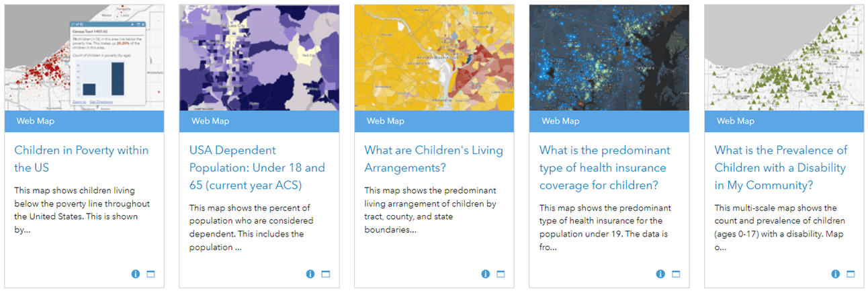This screenshot has height=293, width=868.
Task: Select the green triangles disability map thumbnail
Action: pyautogui.click(x=784, y=58)
